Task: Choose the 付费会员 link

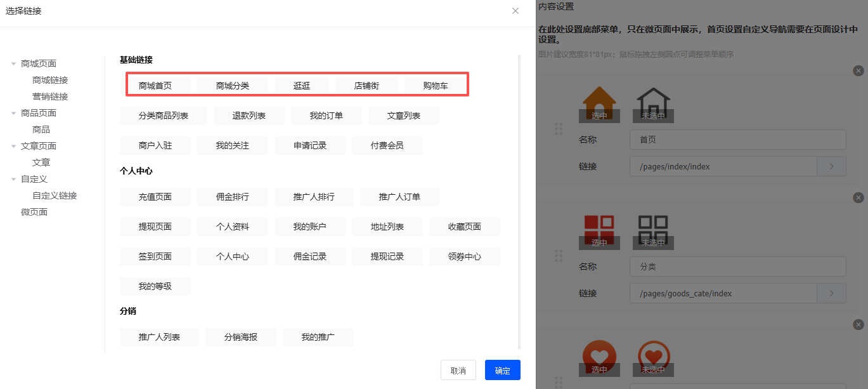Action: click(x=387, y=145)
